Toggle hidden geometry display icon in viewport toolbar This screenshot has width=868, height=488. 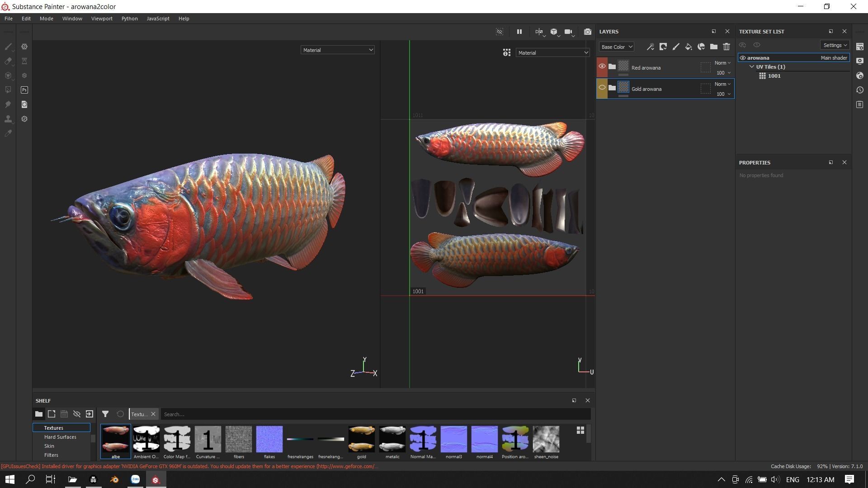500,32
